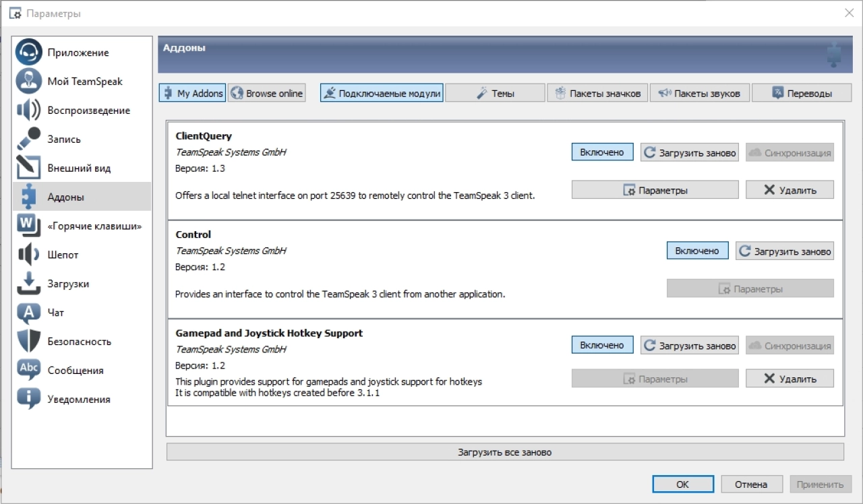Select the Control plugin title

pos(193,234)
